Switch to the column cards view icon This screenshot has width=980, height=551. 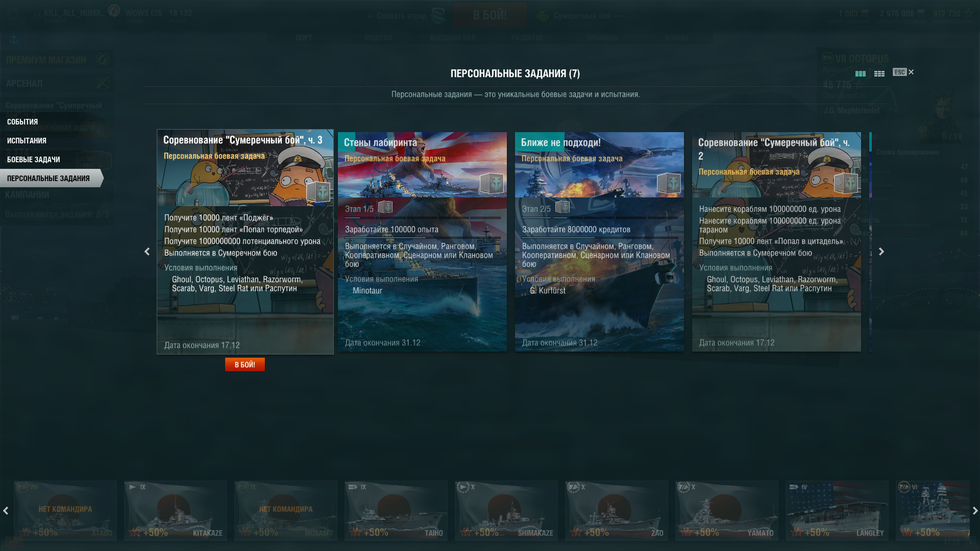tap(860, 74)
